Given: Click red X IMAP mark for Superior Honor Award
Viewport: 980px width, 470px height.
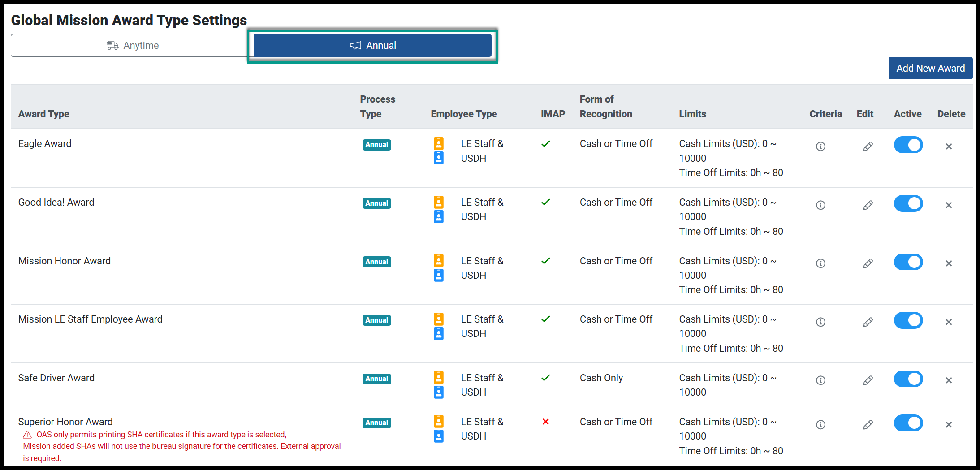Looking at the screenshot, I should click(x=545, y=422).
